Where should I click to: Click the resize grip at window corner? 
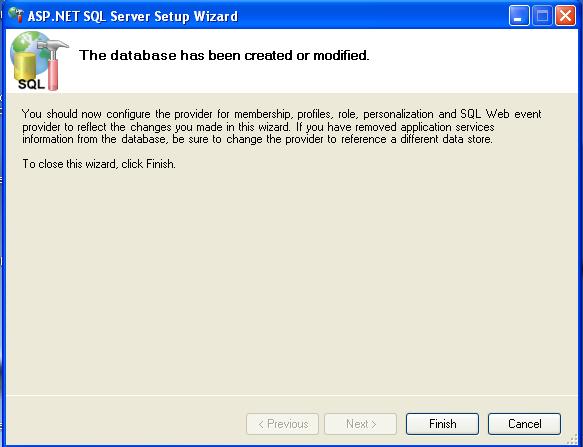pos(573,439)
